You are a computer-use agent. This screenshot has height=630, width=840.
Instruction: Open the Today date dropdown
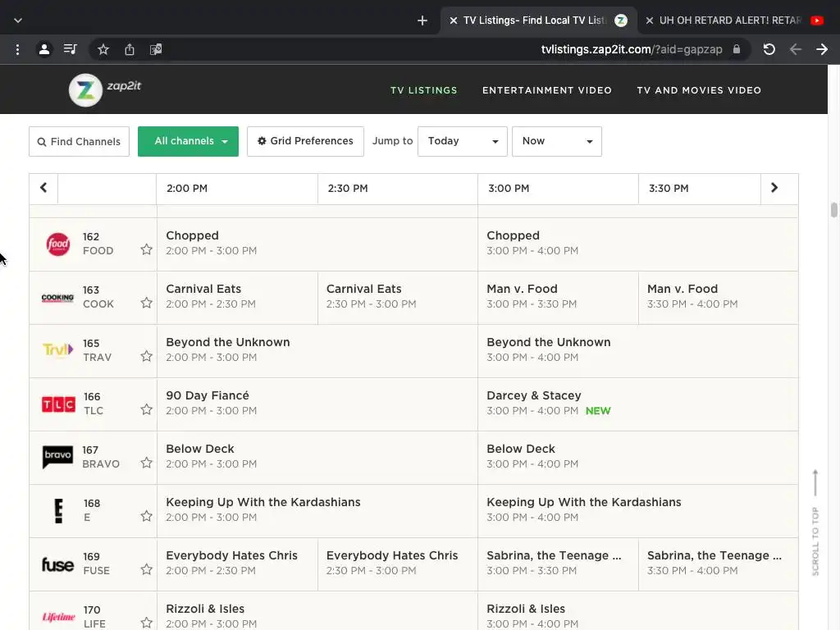coord(463,141)
